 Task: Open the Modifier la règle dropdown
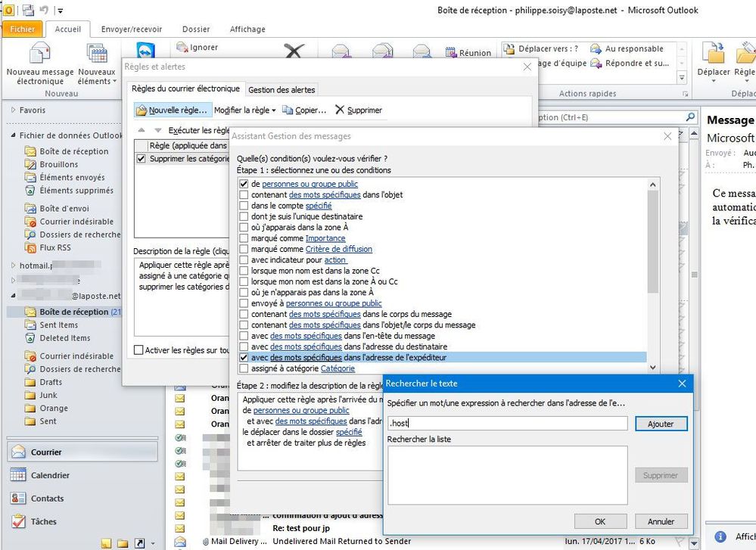(244, 110)
